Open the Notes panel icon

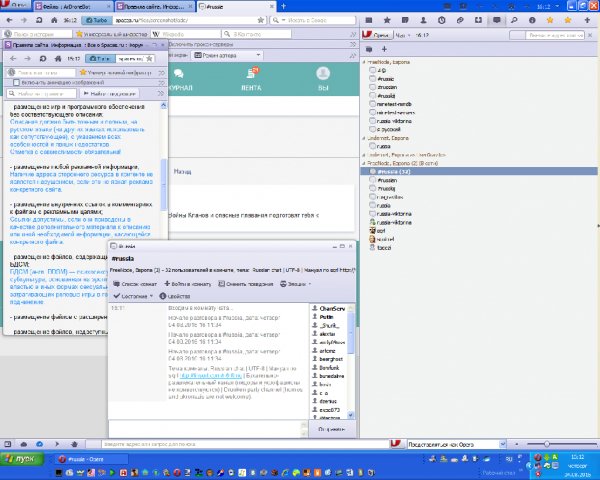point(405,20)
